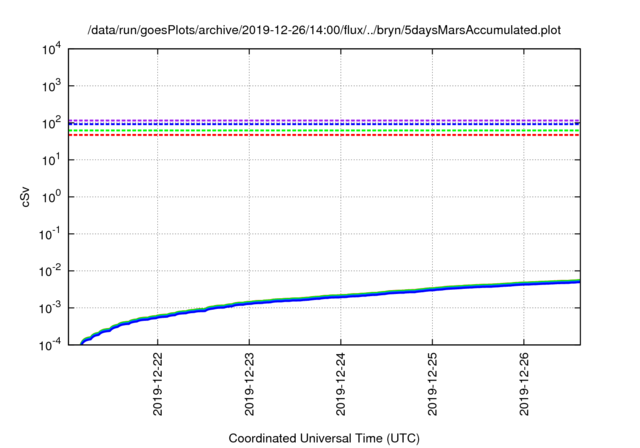Click the 2019-12-22 date tick label
This screenshot has height=448, width=640.
[x=158, y=384]
